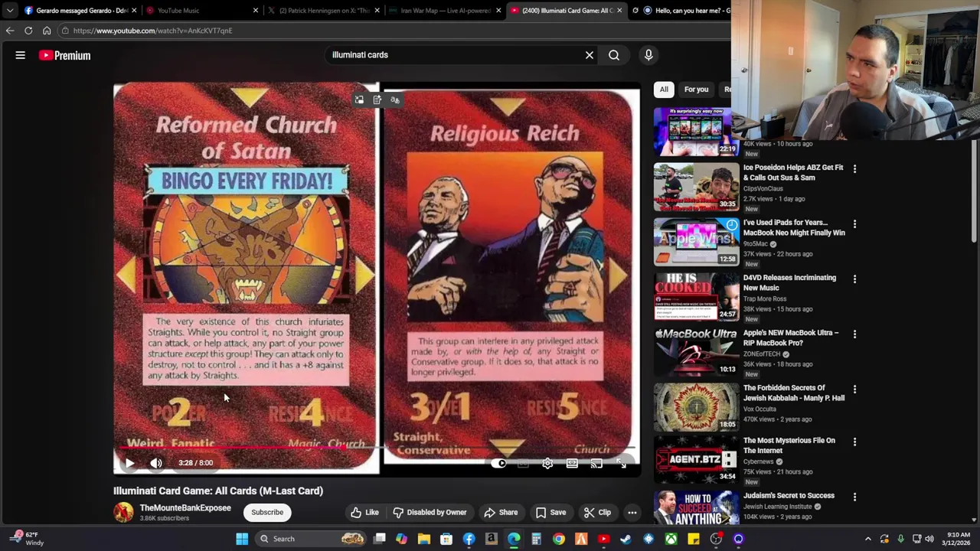
Task: Create a Clip of the video
Action: [596, 513]
